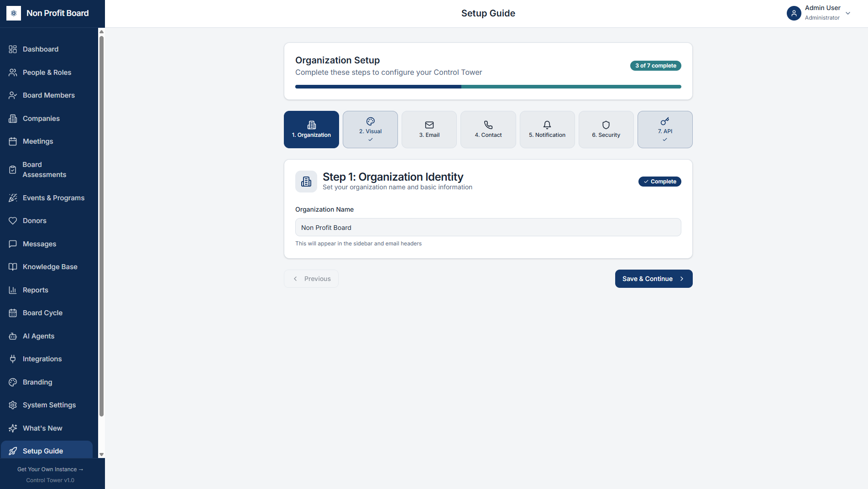Viewport: 868px width, 489px height.
Task: Open the 4. Contact step tab
Action: (x=488, y=130)
